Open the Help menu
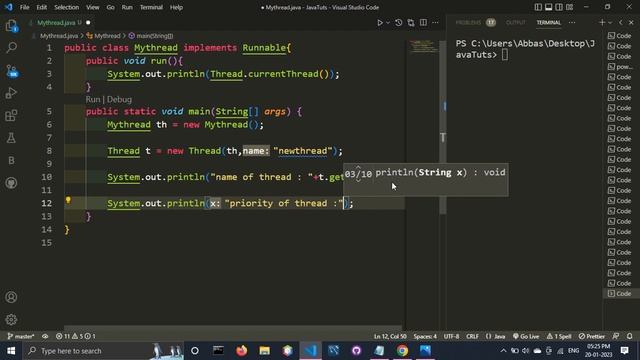The image size is (640, 360). [176, 7]
